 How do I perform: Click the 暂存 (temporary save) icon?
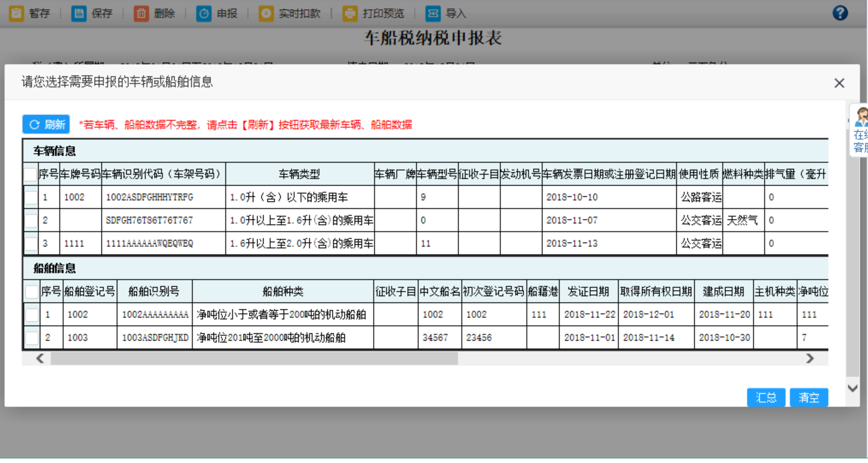(15, 13)
